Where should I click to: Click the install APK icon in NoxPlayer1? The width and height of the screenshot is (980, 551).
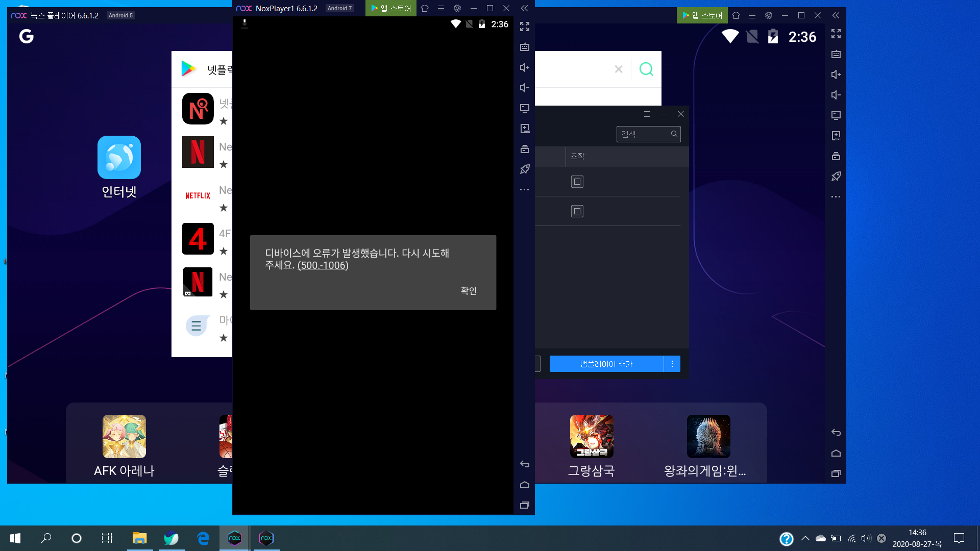click(524, 129)
